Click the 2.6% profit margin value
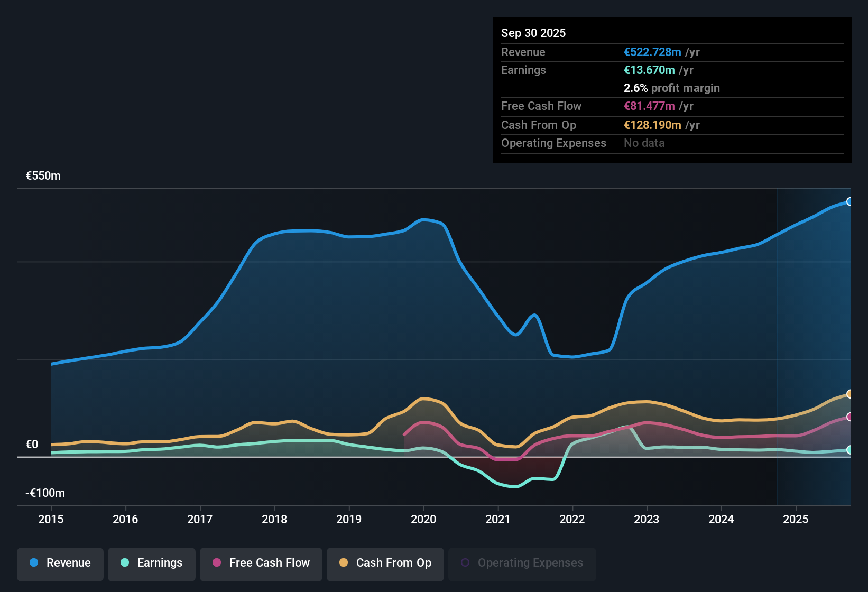 (635, 88)
